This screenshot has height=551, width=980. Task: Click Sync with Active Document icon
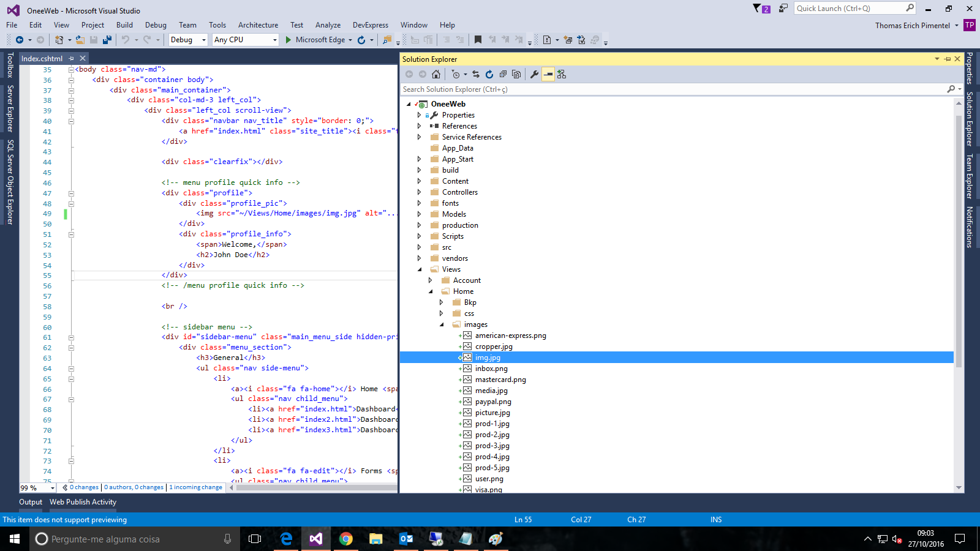tap(476, 74)
